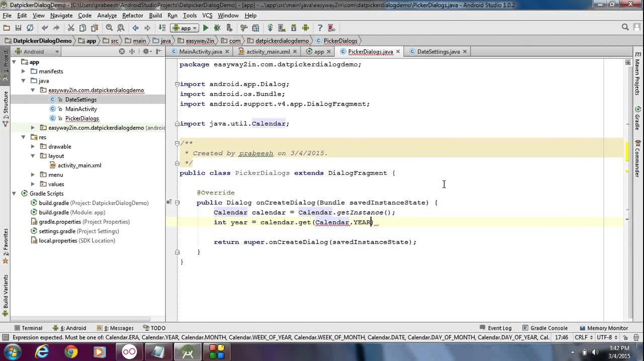Collapse the java folder node
This screenshot has height=361, width=644.
[x=23, y=81]
